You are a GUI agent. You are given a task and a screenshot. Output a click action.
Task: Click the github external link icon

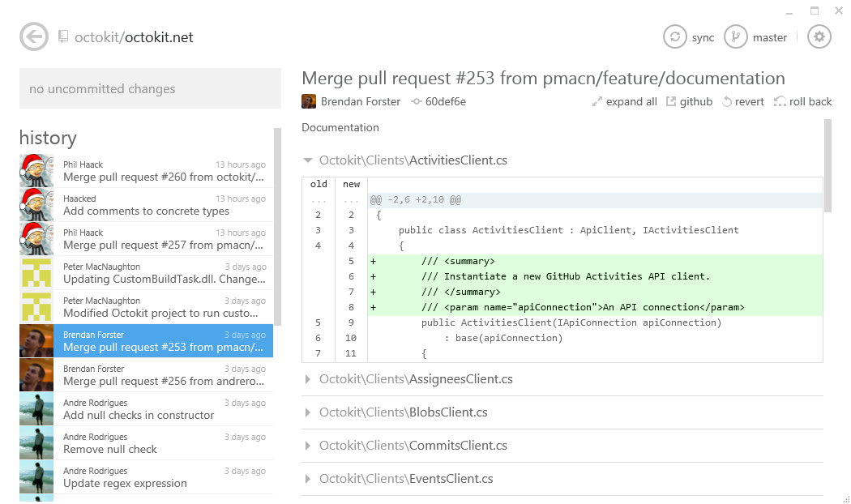coord(671,101)
